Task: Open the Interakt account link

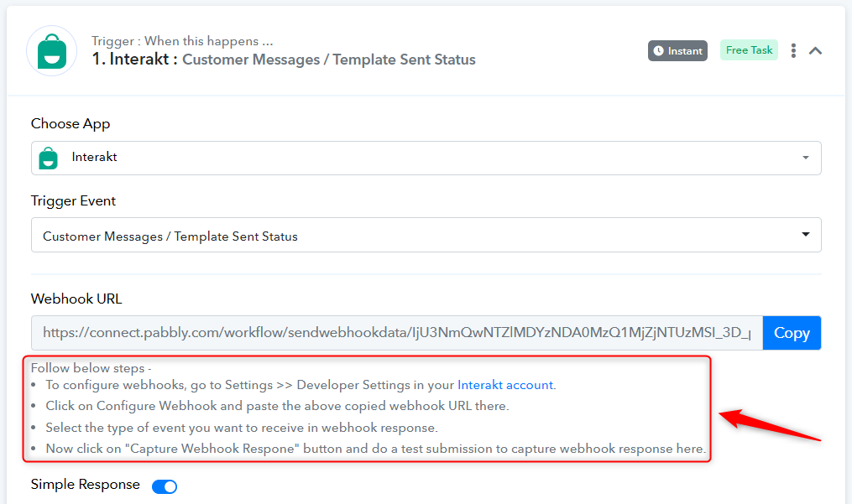Action: pyautogui.click(x=505, y=385)
